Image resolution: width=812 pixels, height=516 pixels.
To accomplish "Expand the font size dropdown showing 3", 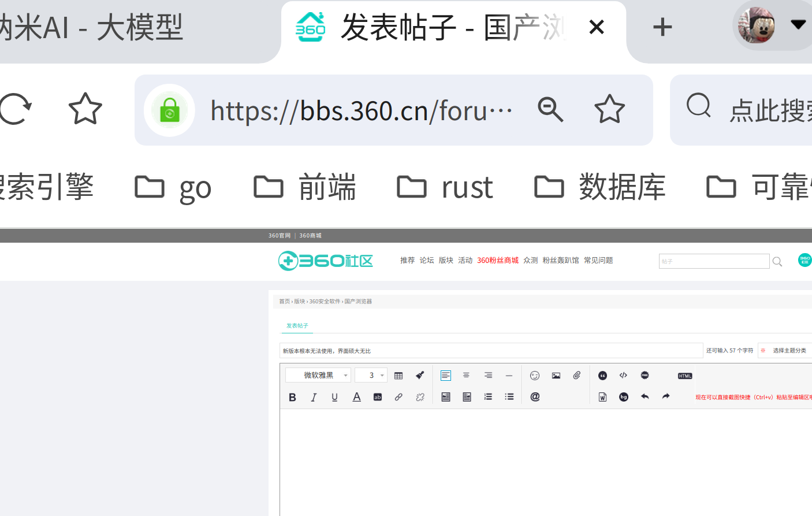I will click(371, 375).
